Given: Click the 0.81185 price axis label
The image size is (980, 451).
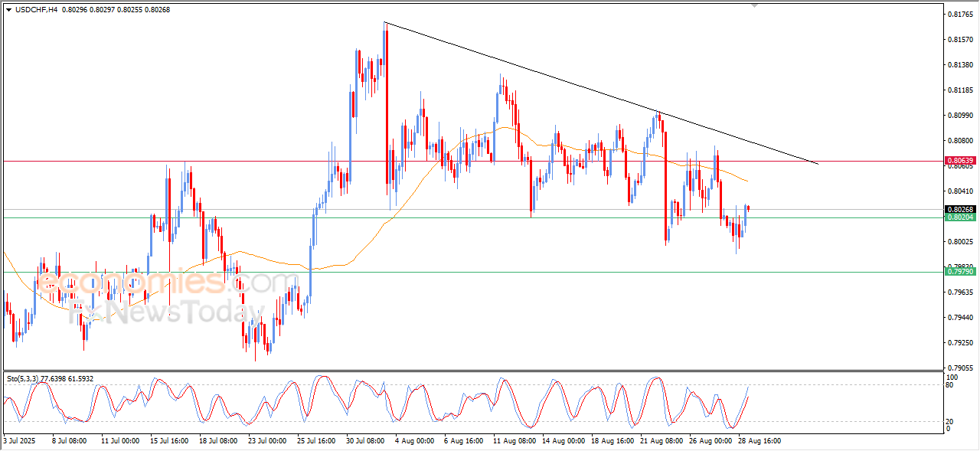Looking at the screenshot, I should tap(960, 90).
